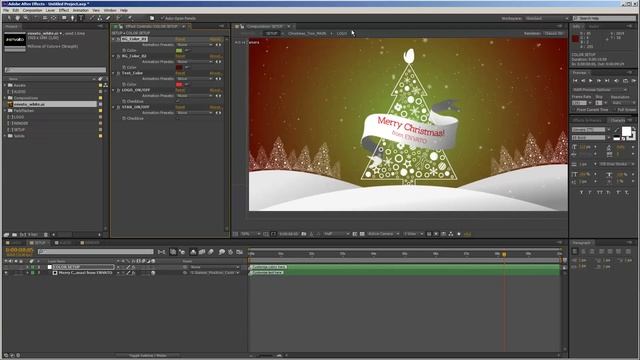Select the Solids folder in Project panel

[x=19, y=136]
